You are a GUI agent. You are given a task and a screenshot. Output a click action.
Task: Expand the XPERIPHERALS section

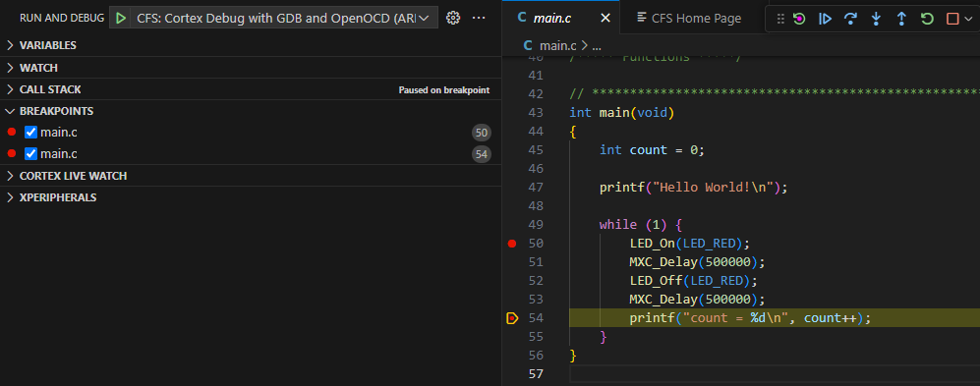coord(250,197)
